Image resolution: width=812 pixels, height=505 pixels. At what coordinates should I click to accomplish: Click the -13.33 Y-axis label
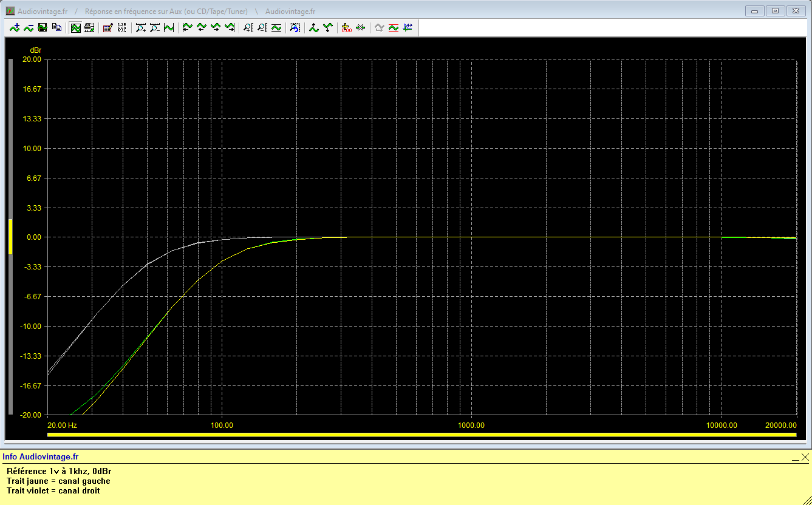click(30, 356)
